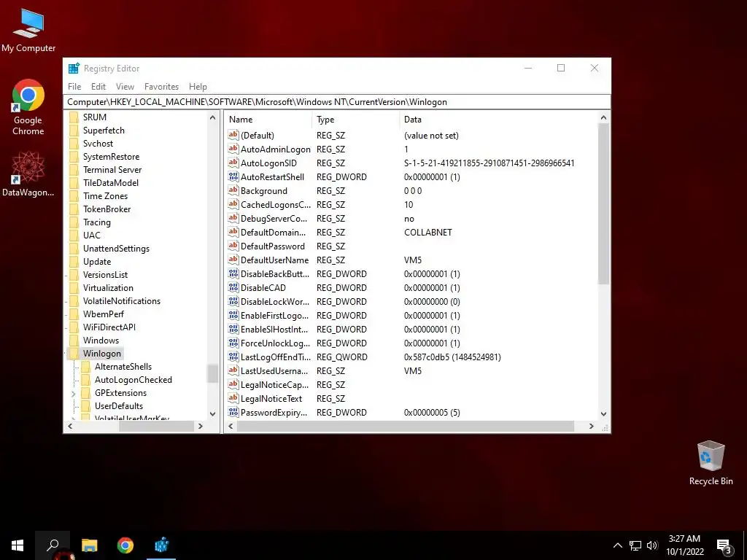Select the GPExtensions folder icon

coord(85,393)
